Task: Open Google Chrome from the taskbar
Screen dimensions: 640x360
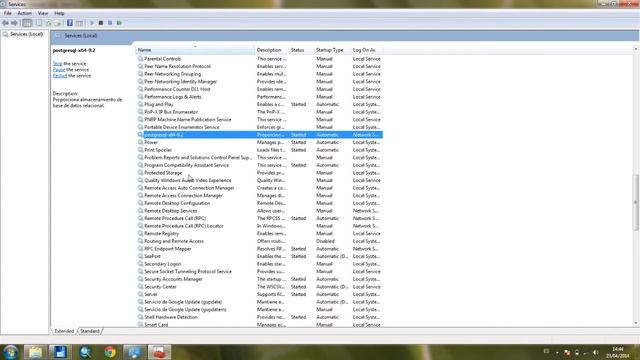Action: click(110, 352)
